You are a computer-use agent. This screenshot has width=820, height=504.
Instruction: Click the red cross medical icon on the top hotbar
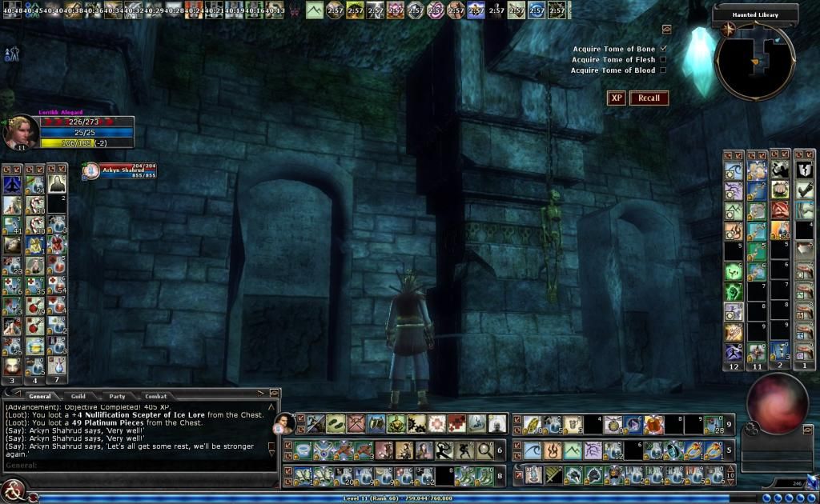click(456, 423)
